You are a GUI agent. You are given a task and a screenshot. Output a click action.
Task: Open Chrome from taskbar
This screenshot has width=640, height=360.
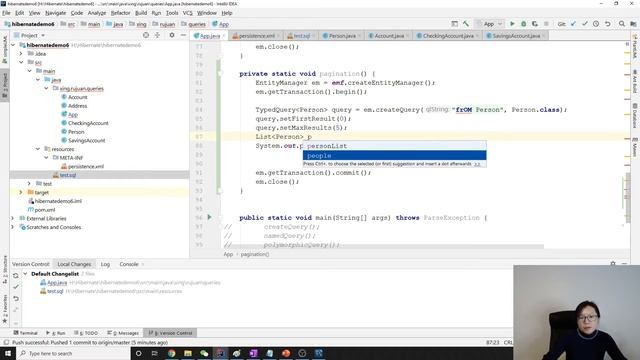(x=171, y=353)
